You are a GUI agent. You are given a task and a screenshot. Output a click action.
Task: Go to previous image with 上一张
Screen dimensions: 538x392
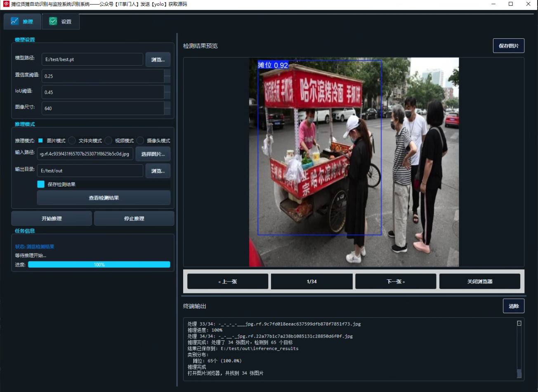pos(228,281)
